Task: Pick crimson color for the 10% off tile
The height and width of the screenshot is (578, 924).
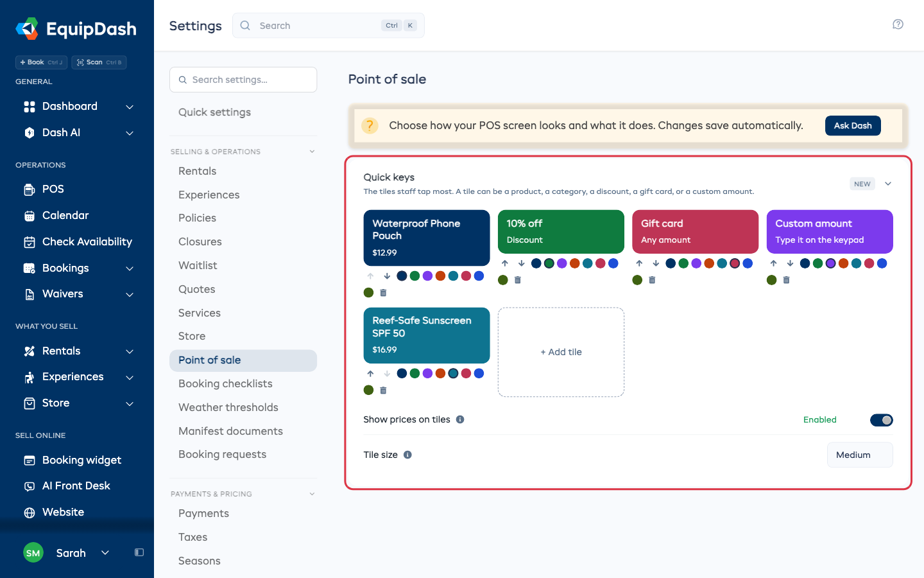Action: (600, 263)
